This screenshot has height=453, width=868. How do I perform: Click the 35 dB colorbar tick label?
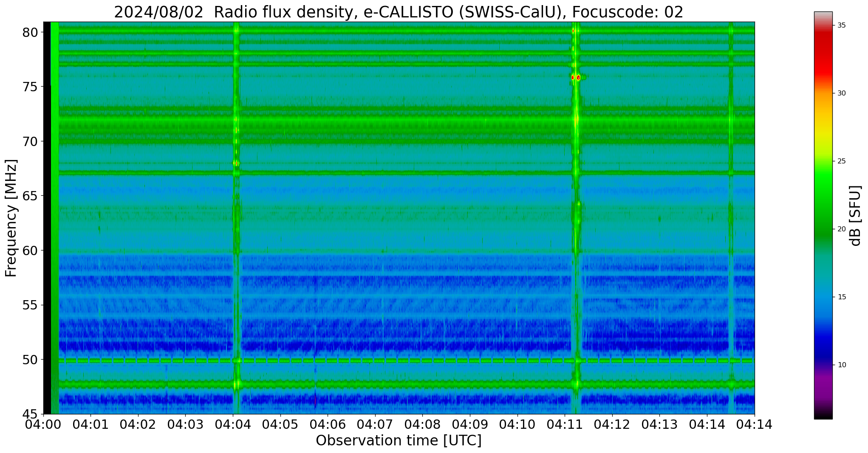point(842,25)
